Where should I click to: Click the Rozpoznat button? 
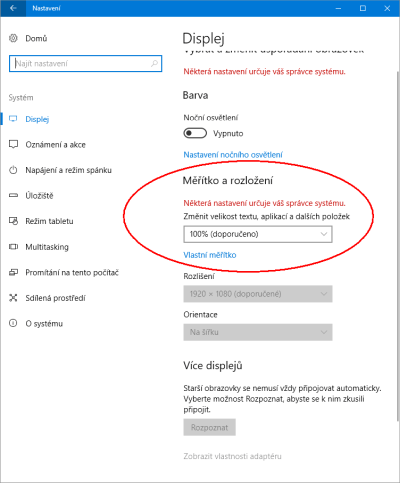209,427
